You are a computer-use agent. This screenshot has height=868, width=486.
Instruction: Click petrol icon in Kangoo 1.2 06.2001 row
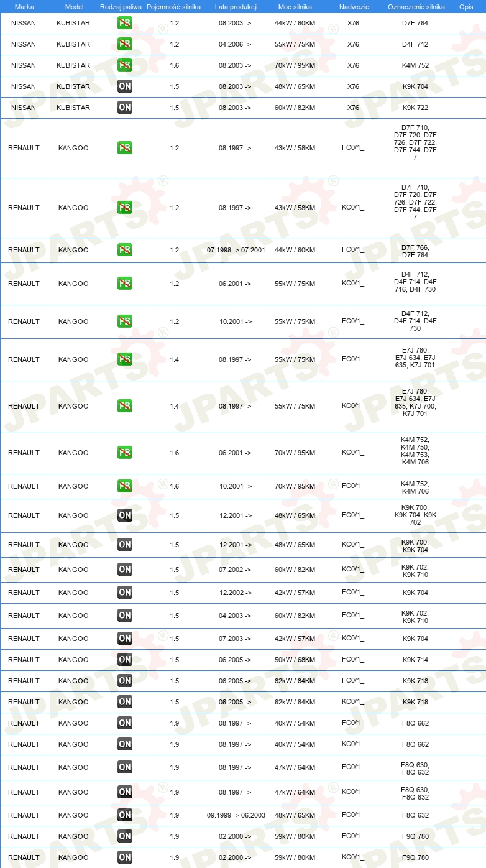point(125,284)
